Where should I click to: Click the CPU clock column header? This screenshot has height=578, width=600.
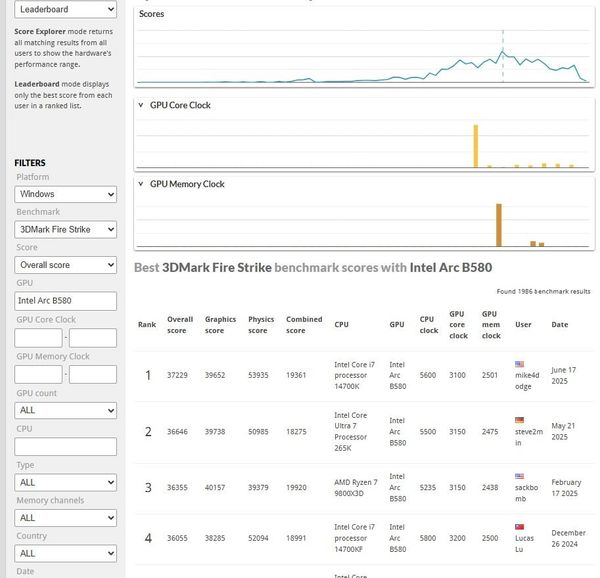click(x=429, y=324)
